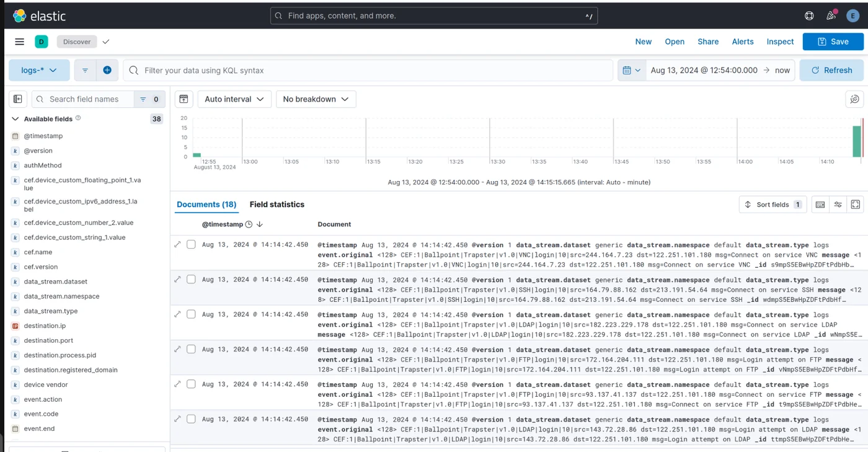Open the logs-* data view picker
The image size is (868, 452).
tap(38, 69)
